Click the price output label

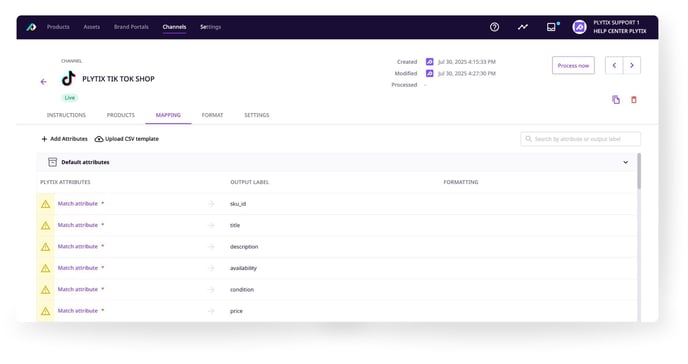[236, 311]
